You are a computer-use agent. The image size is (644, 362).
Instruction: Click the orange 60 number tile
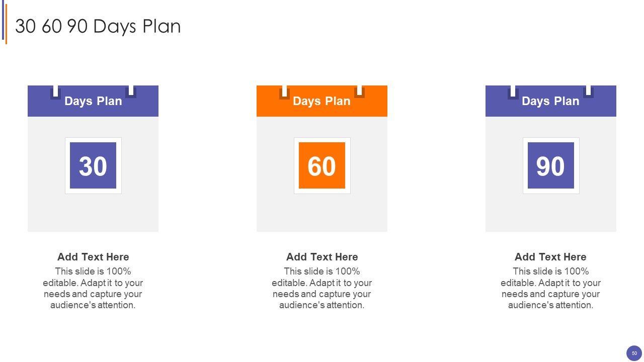pyautogui.click(x=322, y=165)
